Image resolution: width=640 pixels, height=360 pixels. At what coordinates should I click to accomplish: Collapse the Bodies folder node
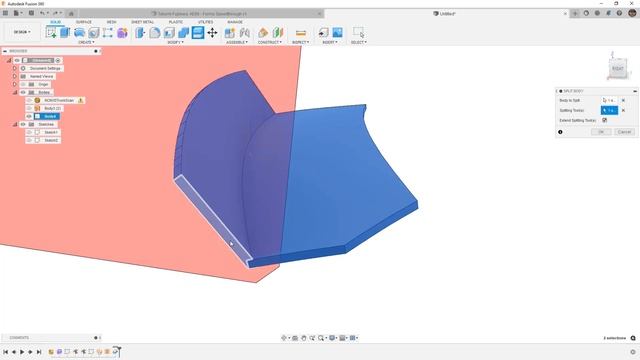tap(15, 92)
